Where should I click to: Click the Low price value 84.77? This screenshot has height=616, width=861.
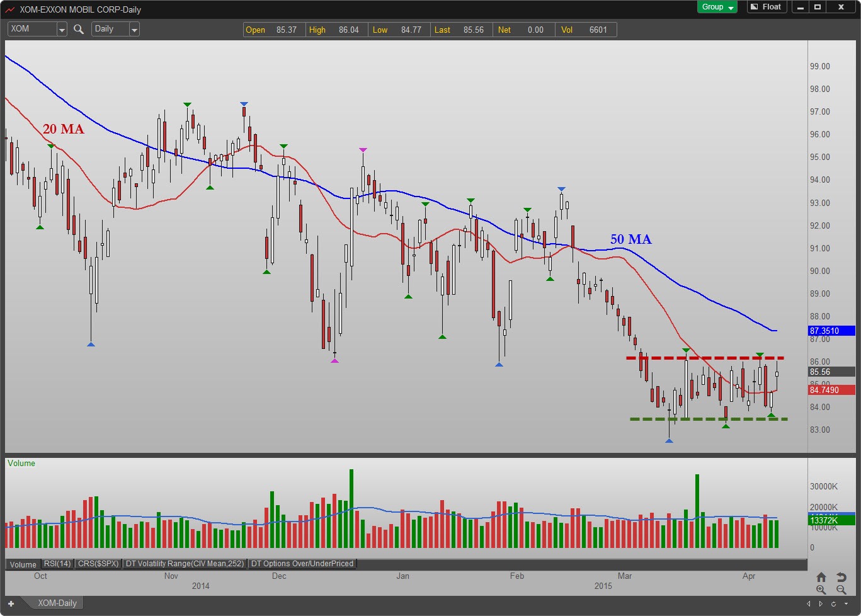411,30
